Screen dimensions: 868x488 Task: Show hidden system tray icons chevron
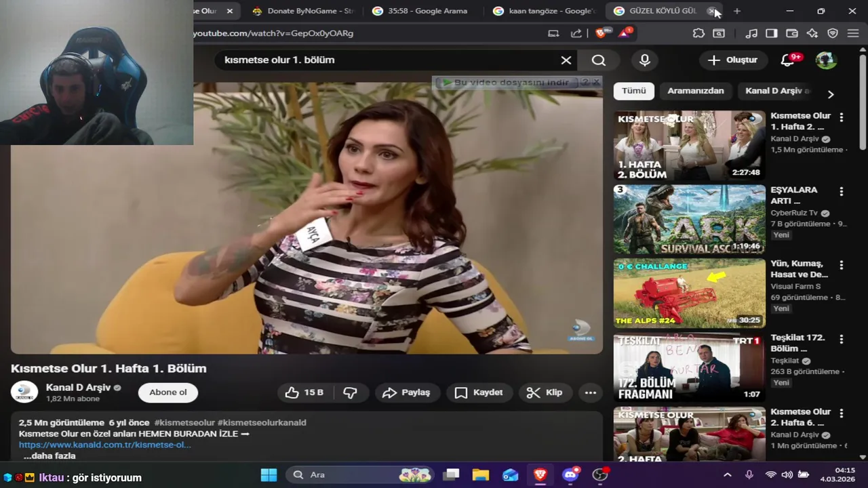pos(727,475)
